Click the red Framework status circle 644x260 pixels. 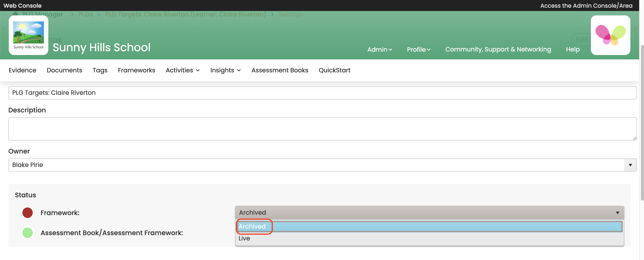point(27,212)
